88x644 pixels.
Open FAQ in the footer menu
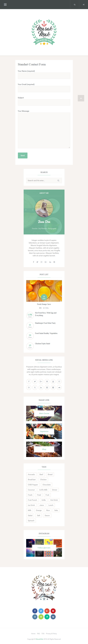(x=38, y=633)
